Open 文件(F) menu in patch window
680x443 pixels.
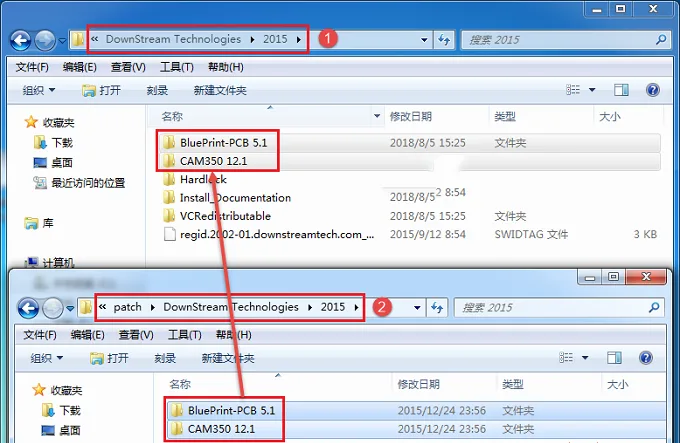40,335
